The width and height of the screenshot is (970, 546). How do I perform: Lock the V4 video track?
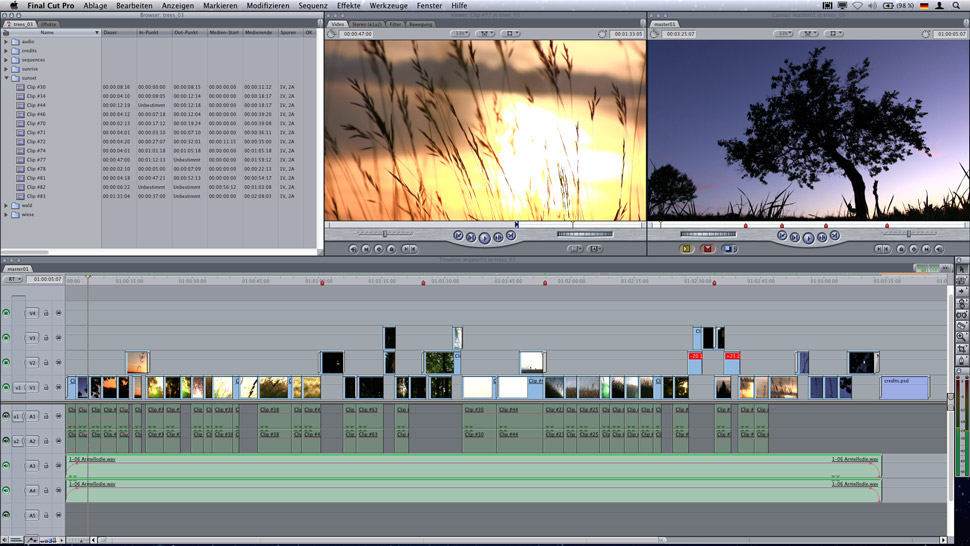pos(46,313)
